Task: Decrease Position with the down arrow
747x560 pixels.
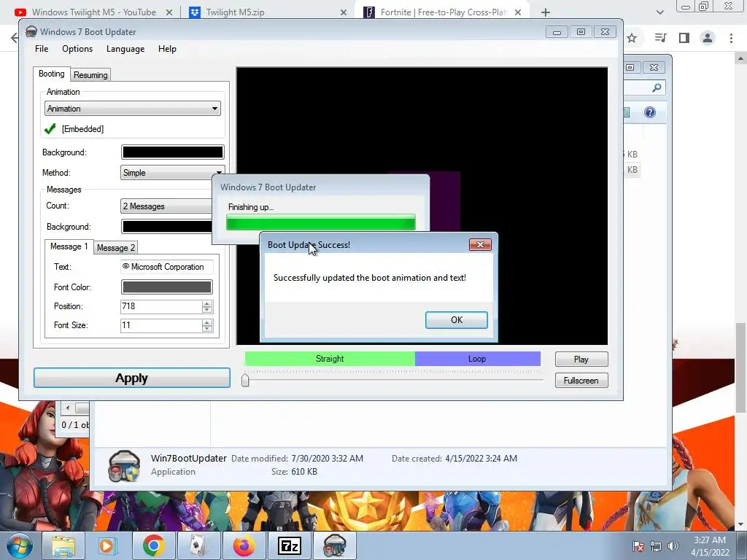Action: point(206,309)
